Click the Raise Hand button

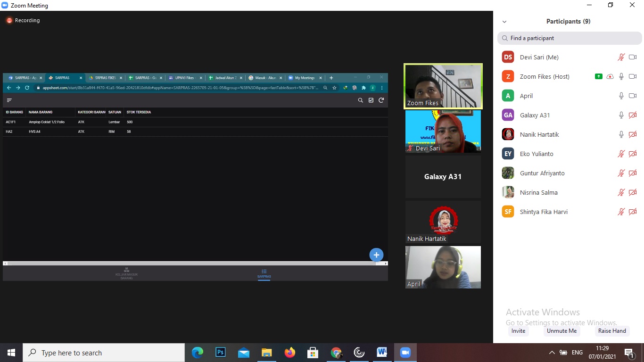tap(612, 331)
